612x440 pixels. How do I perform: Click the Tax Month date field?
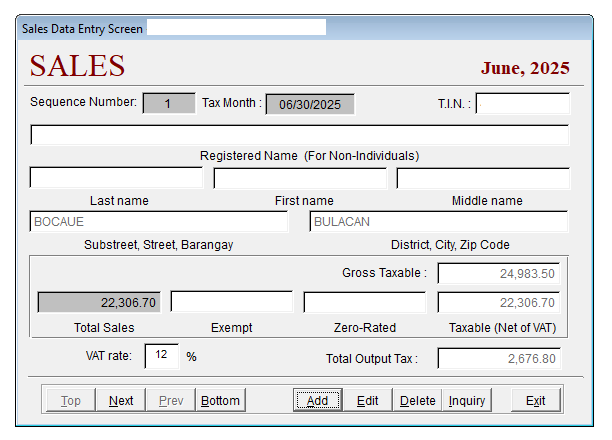[310, 103]
